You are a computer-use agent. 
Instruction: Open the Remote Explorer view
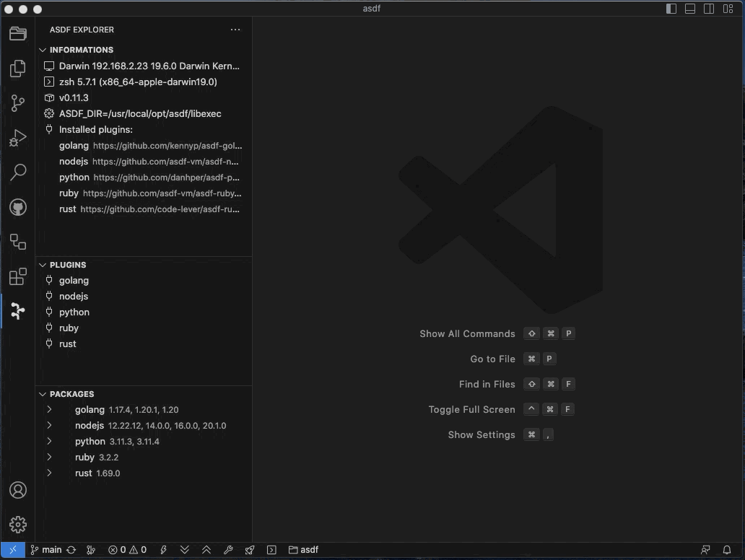[18, 242]
